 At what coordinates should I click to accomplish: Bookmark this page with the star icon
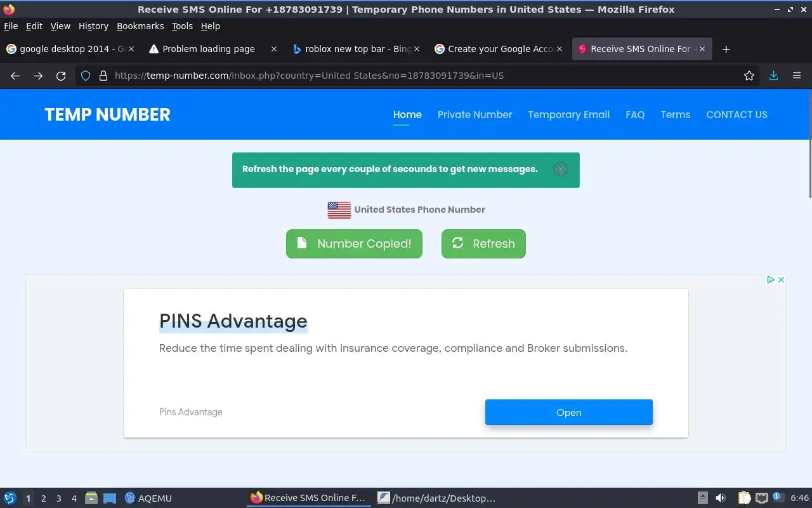click(x=749, y=76)
